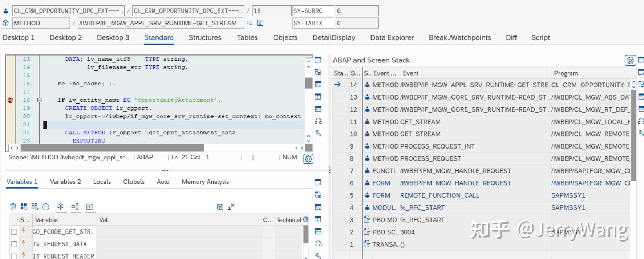Click the headset icon beside the variables table
Viewport: 644px width, 259px height.
[x=318, y=244]
